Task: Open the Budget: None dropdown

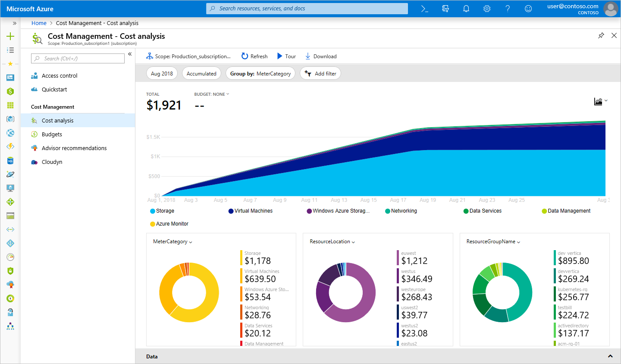Action: click(212, 94)
